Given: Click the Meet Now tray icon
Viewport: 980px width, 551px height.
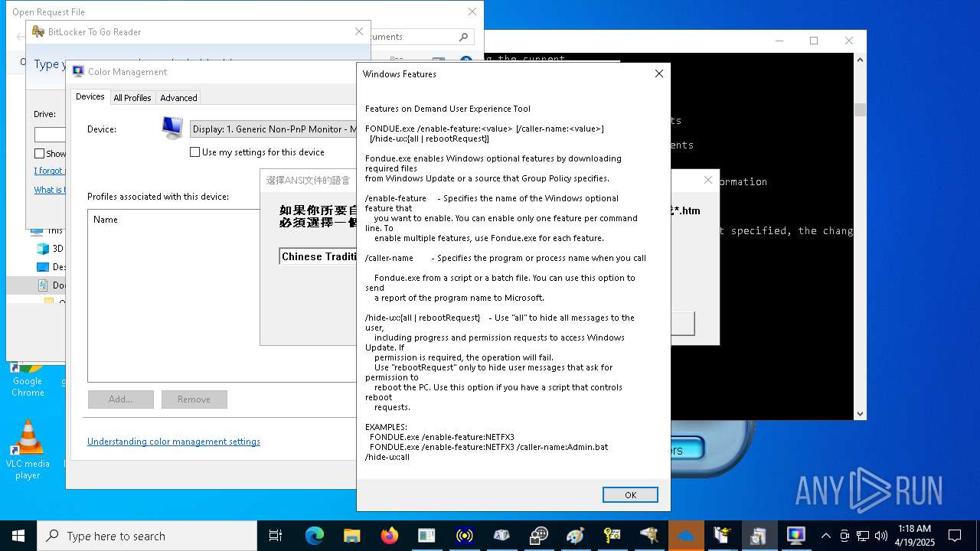Looking at the screenshot, I should pyautogui.click(x=844, y=536).
